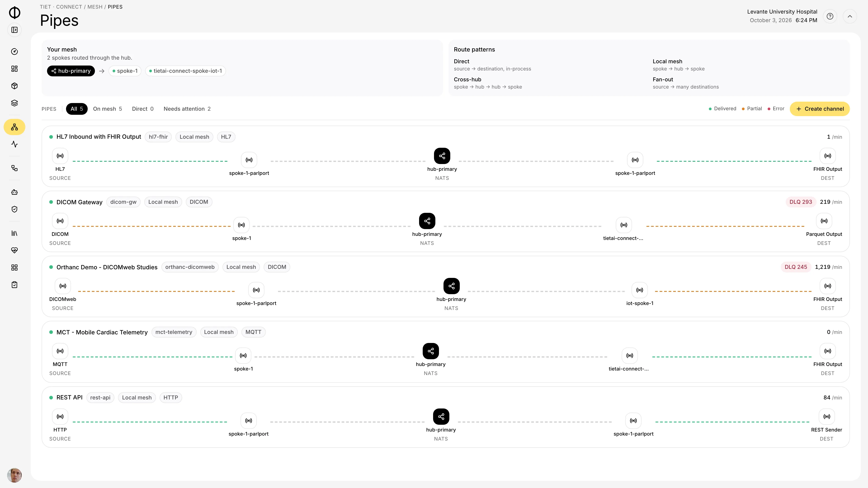Select the tietai-connect-spoke-iot-1 chip
The height and width of the screenshot is (488, 868).
(x=185, y=71)
